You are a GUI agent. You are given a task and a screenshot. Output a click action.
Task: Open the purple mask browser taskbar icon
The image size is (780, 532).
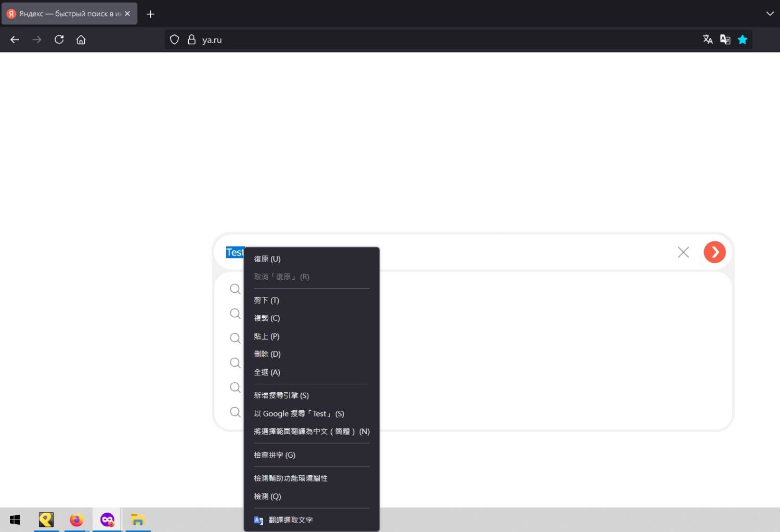(x=108, y=520)
